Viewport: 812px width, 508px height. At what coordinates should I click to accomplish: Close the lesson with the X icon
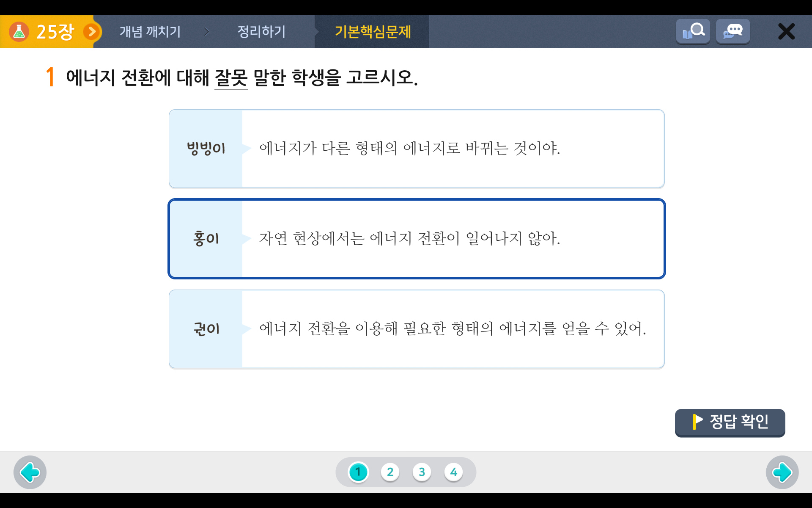786,32
